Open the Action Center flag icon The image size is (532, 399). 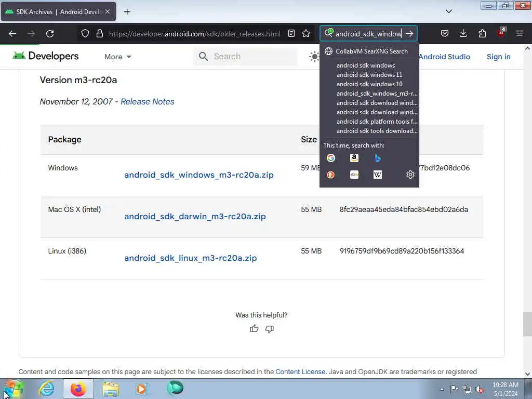(454, 389)
